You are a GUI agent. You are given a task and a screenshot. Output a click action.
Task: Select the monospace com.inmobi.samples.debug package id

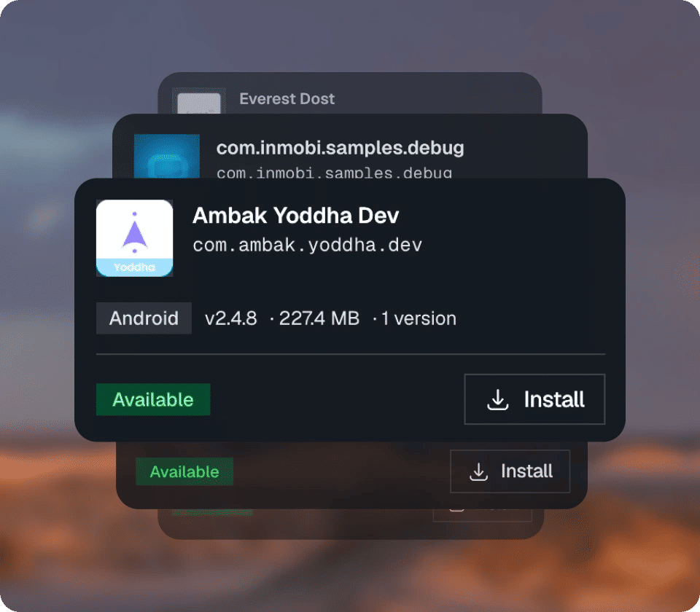tap(335, 173)
